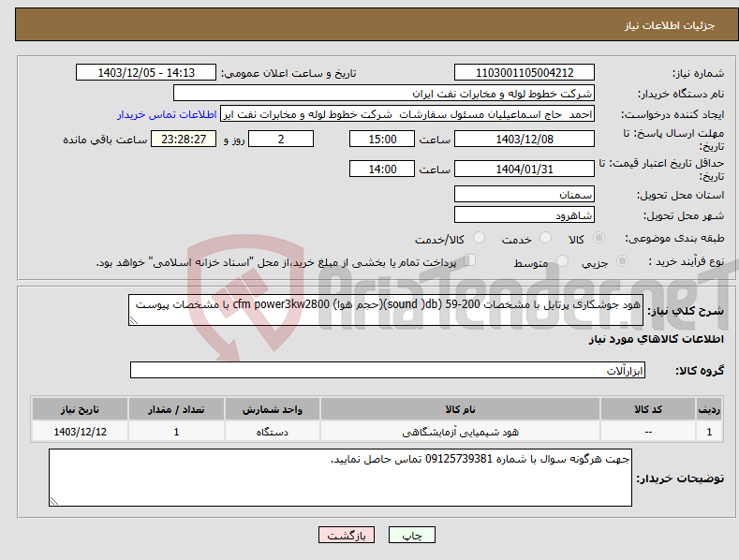Click the شهر محل تحویل شاهرود field
Image resolution: width=739 pixels, height=560 pixels.
click(x=525, y=215)
